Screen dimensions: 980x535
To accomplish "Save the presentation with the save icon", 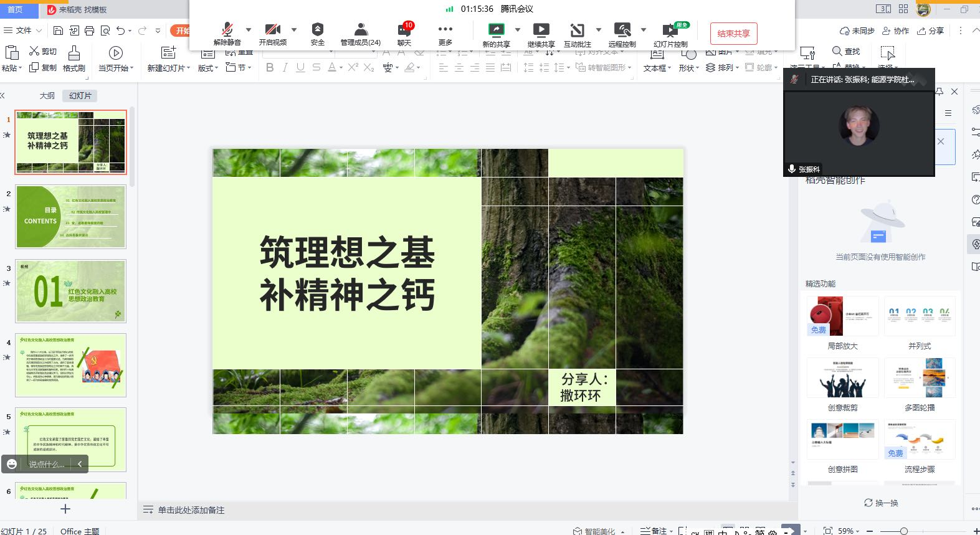I will [x=58, y=30].
